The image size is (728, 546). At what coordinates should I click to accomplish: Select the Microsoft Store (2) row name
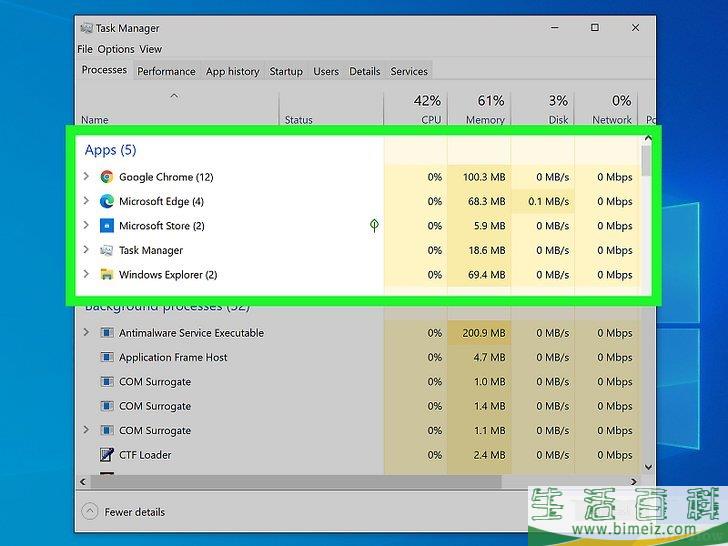pos(162,226)
